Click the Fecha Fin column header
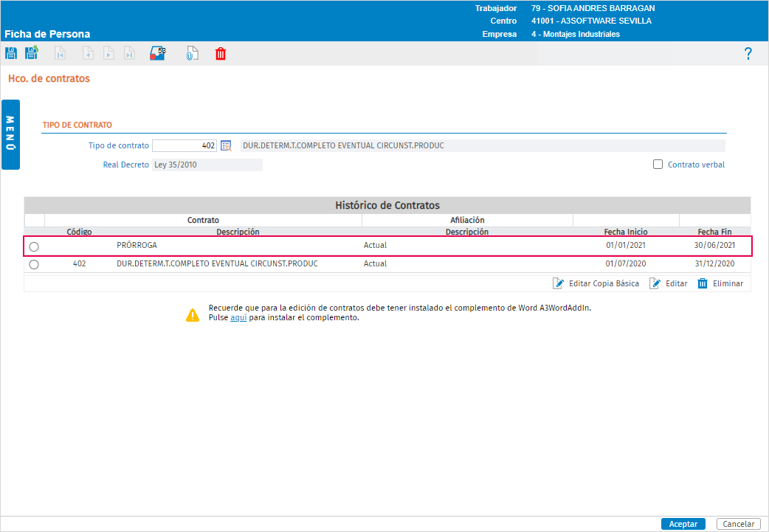769x532 pixels. pyautogui.click(x=714, y=232)
